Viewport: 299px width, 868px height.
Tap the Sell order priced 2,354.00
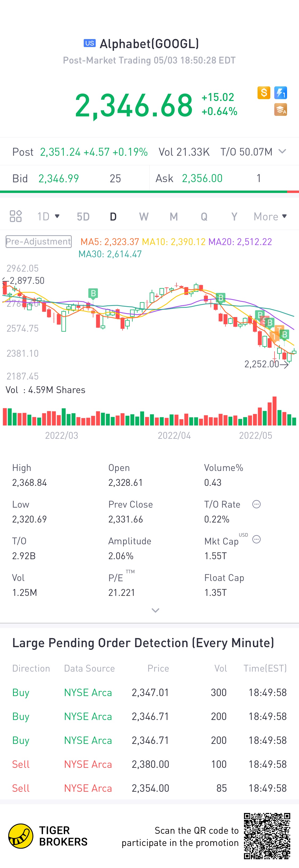point(149,788)
